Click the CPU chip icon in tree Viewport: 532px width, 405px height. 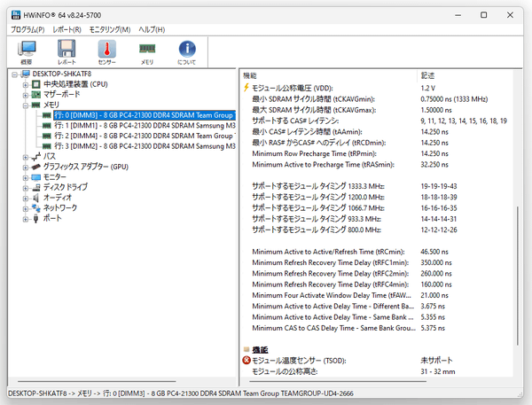(36, 84)
